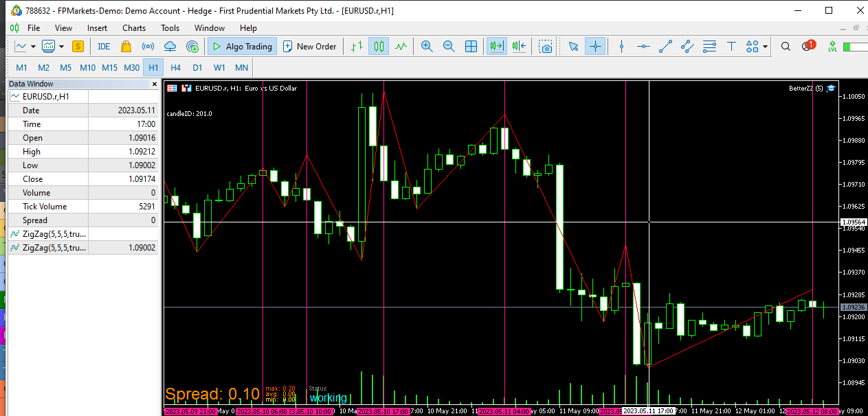Switch chart to candlesticks style
This screenshot has width=868, height=416.
pos(379,47)
